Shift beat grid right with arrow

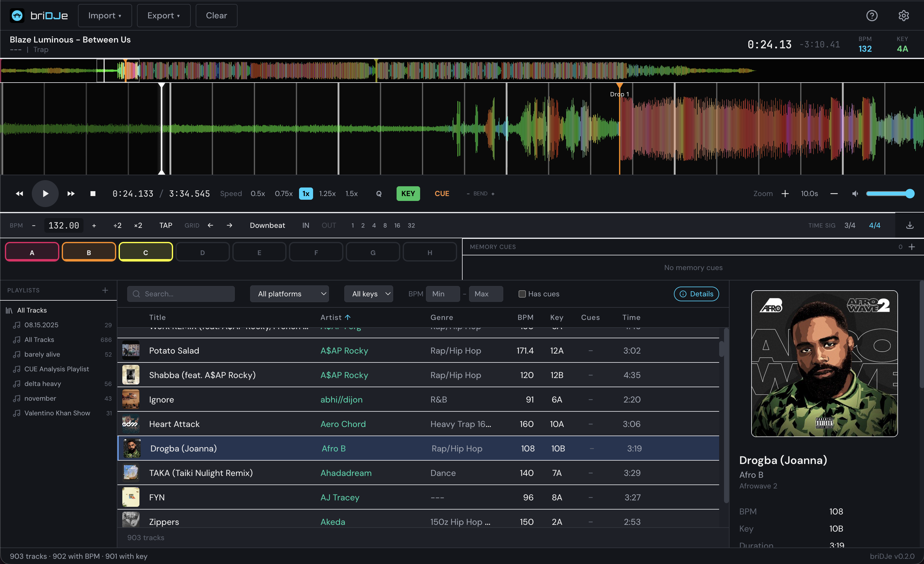230,225
